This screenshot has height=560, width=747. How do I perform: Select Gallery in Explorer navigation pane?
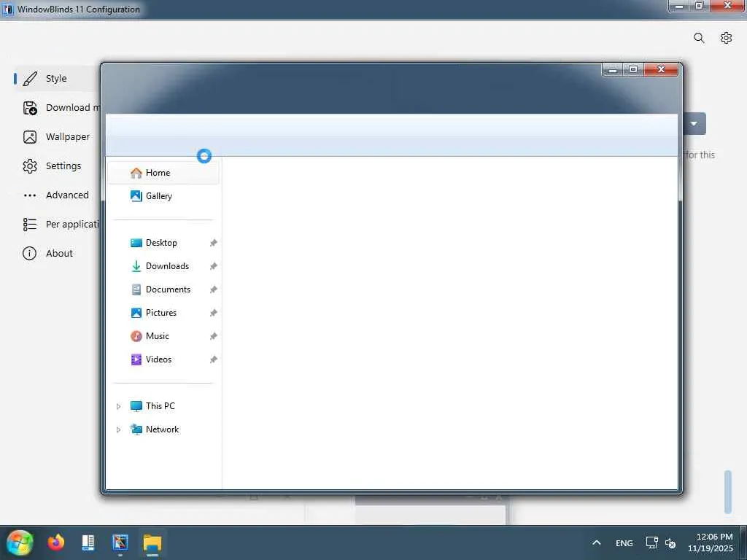tap(163, 196)
